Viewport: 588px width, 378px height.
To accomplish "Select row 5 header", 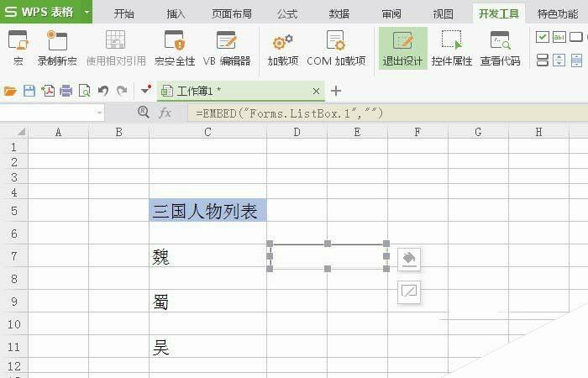I will pos(14,210).
